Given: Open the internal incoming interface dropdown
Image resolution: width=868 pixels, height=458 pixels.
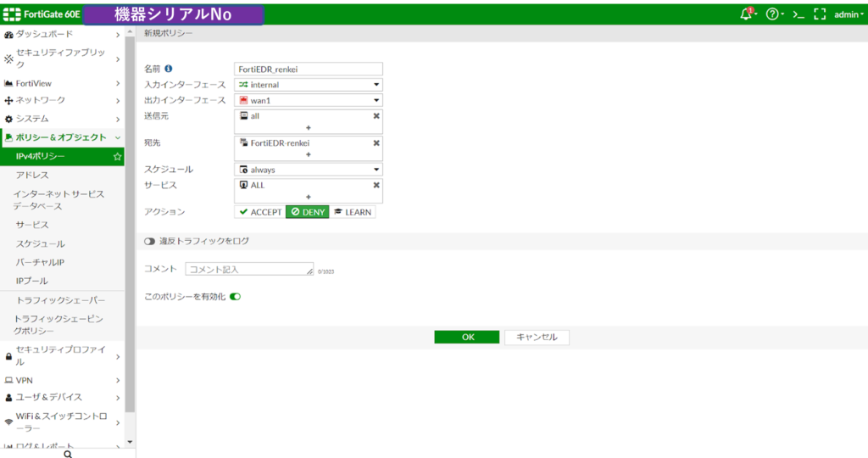Looking at the screenshot, I should click(x=309, y=85).
